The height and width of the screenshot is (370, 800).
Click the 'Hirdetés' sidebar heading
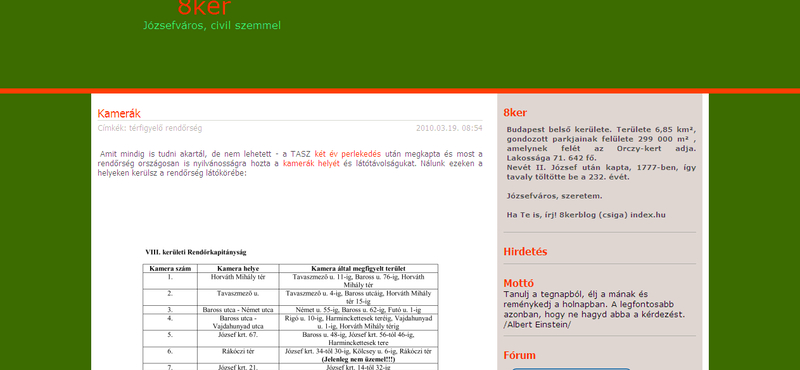(x=525, y=252)
